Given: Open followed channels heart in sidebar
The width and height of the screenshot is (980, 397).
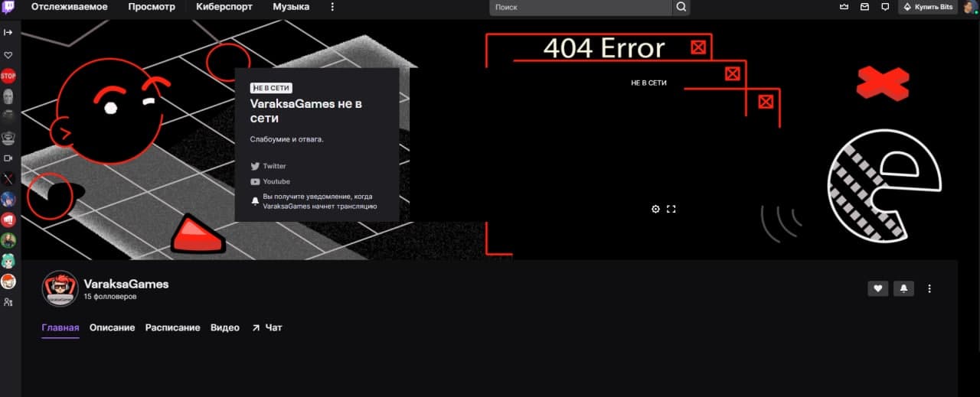Looking at the screenshot, I should 8,55.
